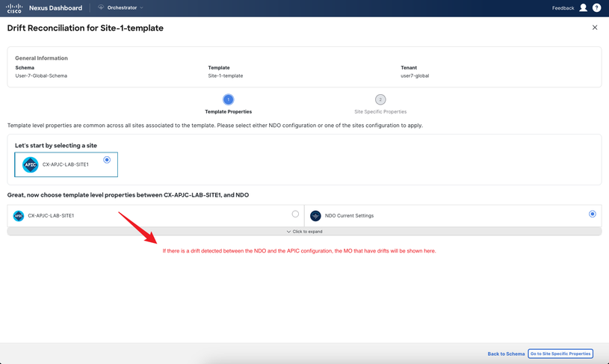Click Back to Schema link
Viewport: 609px width, 364px height.
[x=506, y=354]
